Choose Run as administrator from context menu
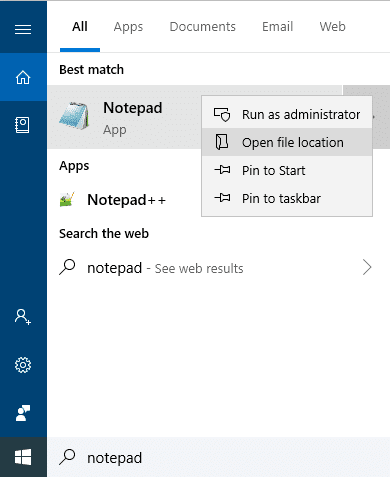 click(x=287, y=114)
